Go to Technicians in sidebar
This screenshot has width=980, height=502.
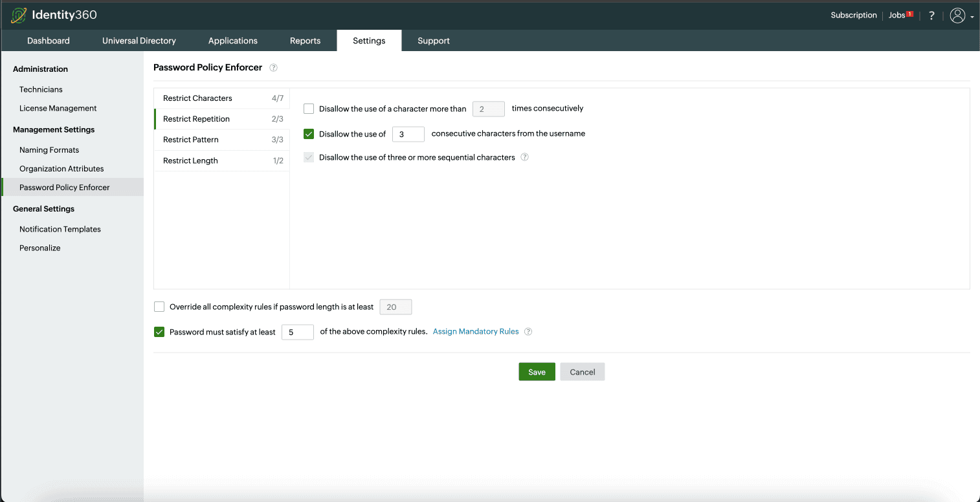(x=41, y=89)
